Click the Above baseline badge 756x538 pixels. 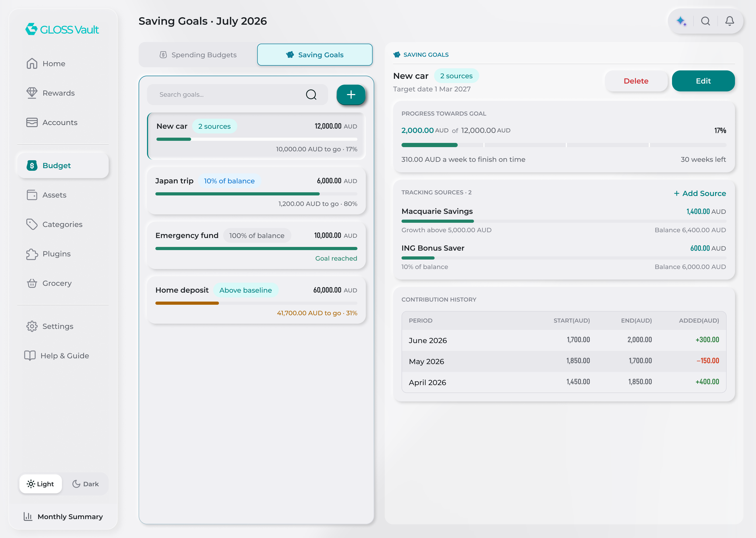coord(245,290)
